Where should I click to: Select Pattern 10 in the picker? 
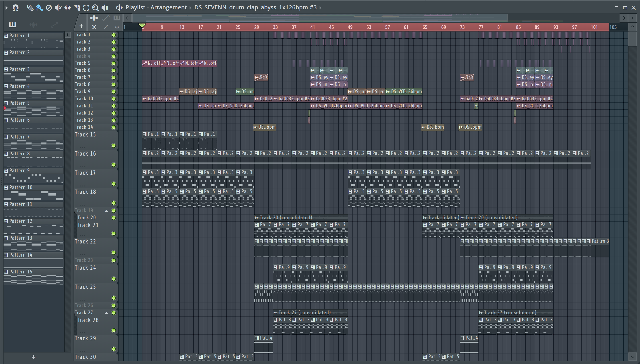[x=34, y=192]
